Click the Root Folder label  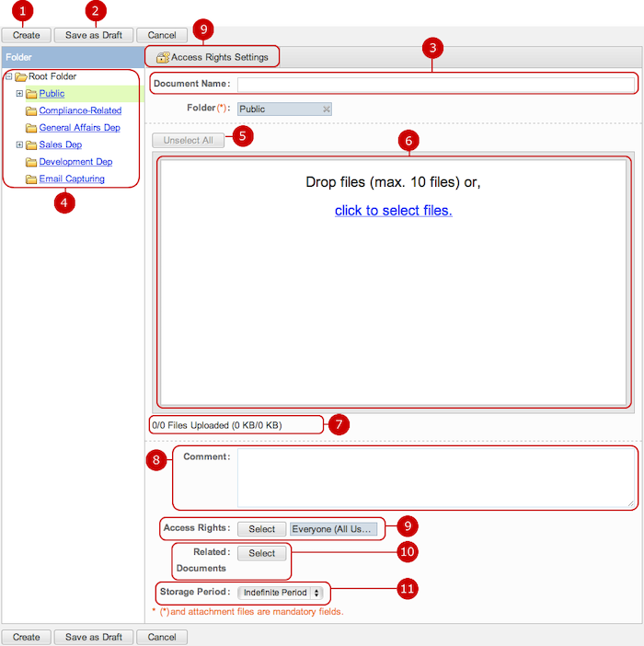(52, 76)
